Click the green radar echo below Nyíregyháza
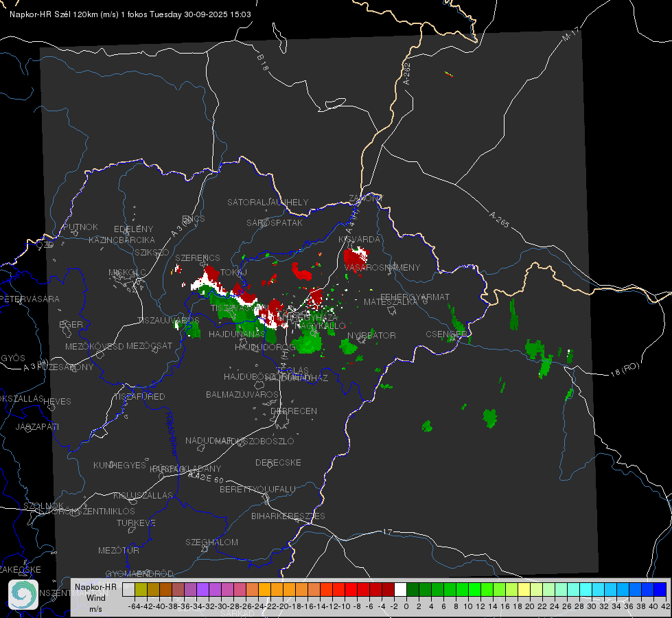The image size is (672, 618). click(x=308, y=342)
